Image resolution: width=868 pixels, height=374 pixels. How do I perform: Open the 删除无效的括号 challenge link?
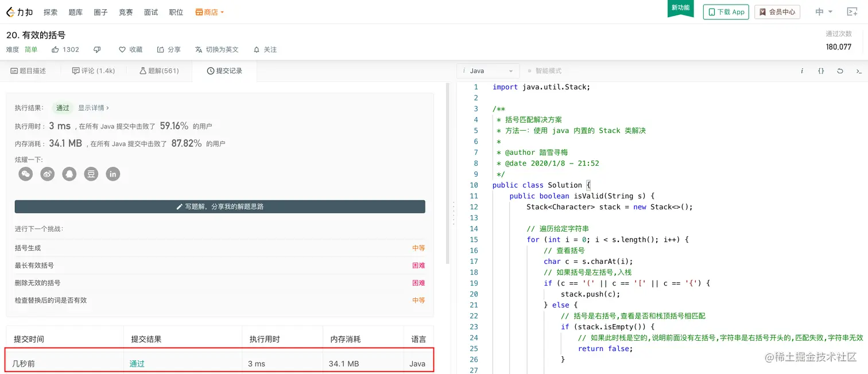pos(38,283)
